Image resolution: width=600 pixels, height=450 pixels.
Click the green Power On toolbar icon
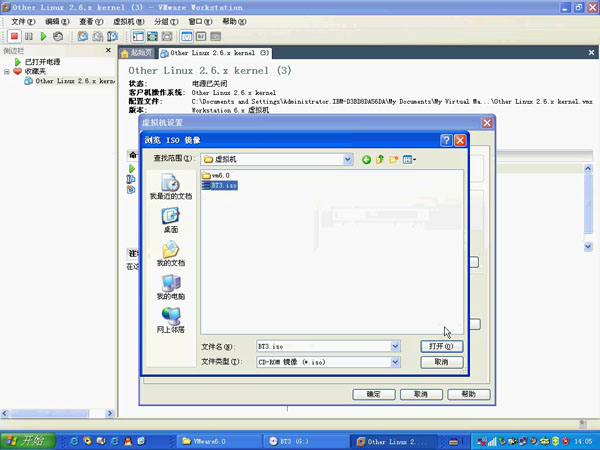(43, 37)
